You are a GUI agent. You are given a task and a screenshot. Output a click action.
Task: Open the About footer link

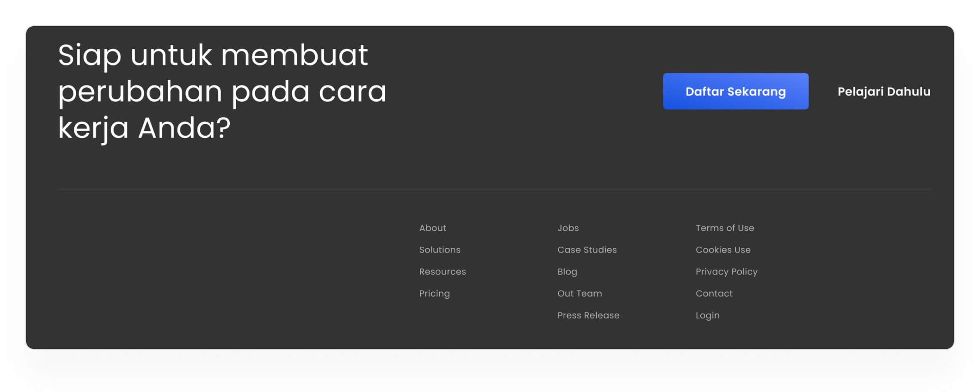(433, 228)
